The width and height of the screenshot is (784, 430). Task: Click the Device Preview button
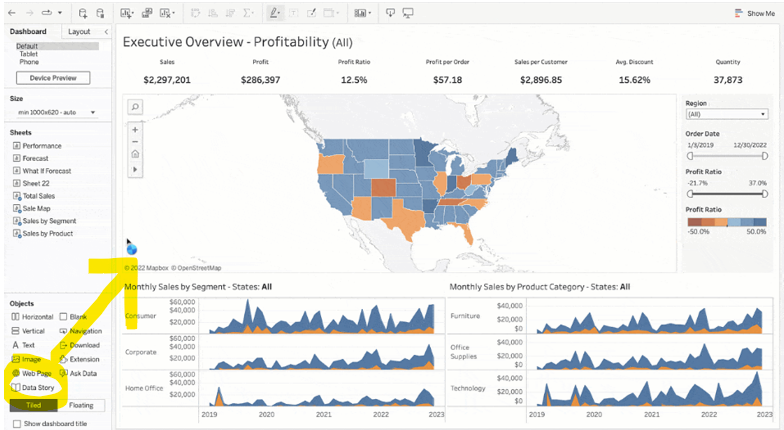(x=53, y=78)
